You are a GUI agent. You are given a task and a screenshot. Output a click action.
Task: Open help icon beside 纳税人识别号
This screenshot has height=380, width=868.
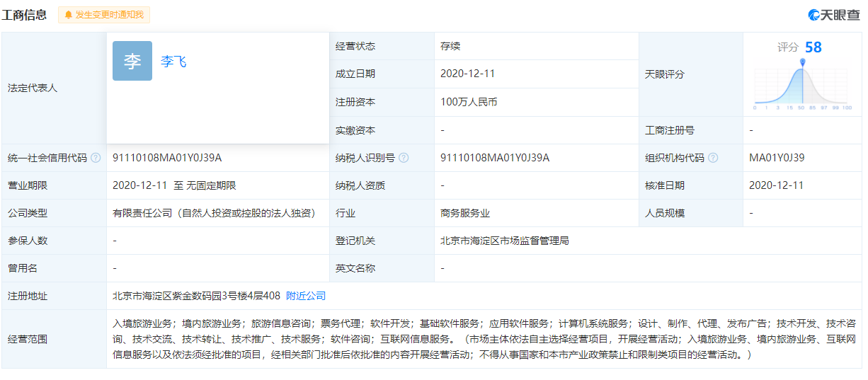(404, 158)
